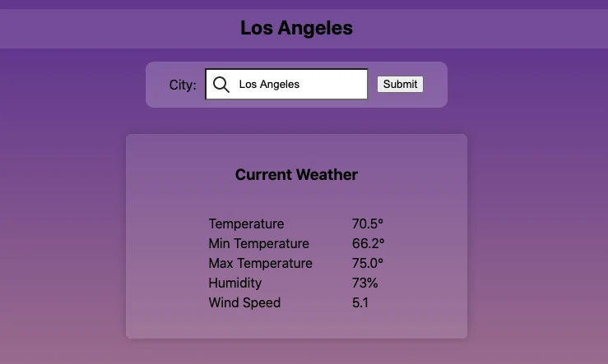Click the 73% humidity value
Image resolution: width=608 pixels, height=364 pixels.
click(364, 283)
